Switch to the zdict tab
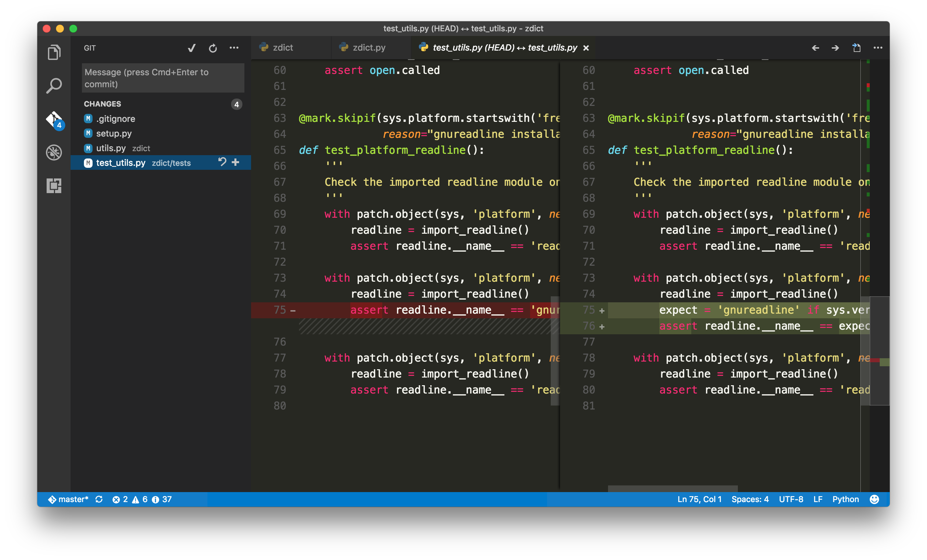Viewport: 927px width, 560px height. pos(283,48)
